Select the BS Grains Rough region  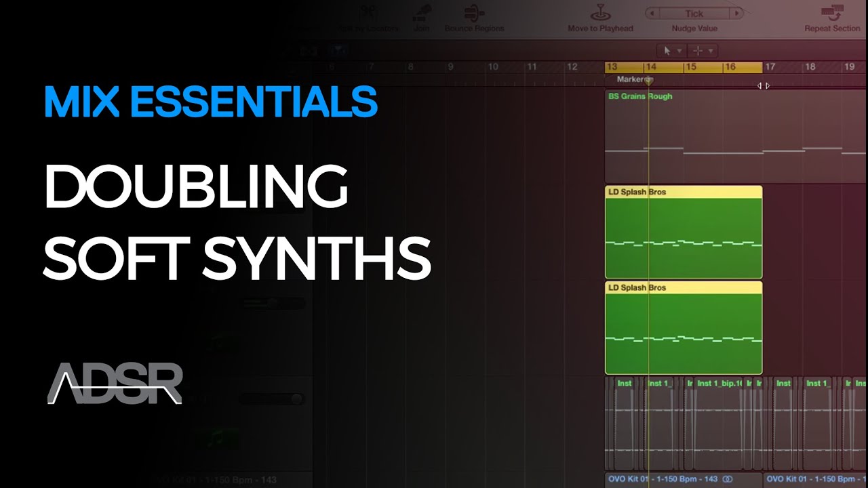tap(736, 136)
